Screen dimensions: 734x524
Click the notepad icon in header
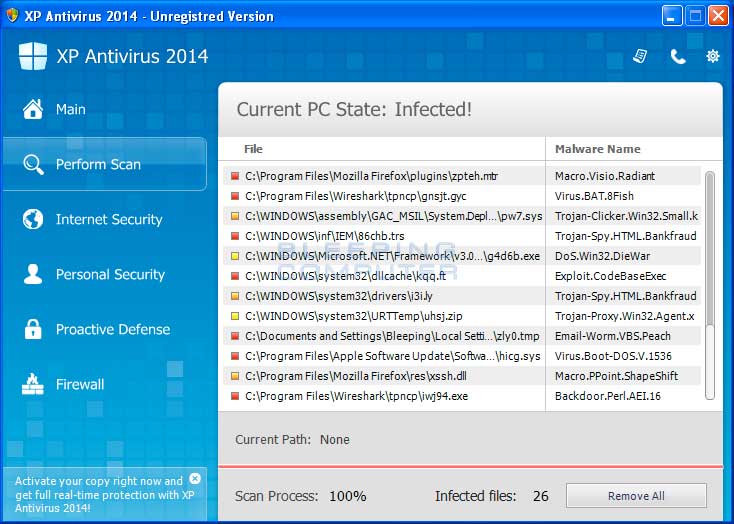tap(641, 56)
